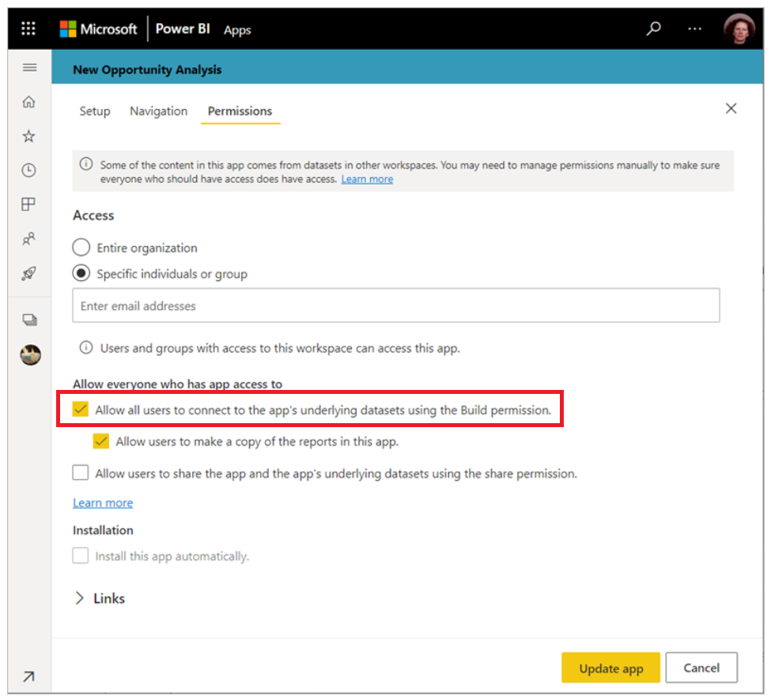The height and width of the screenshot is (700, 771).
Task: Click Power BI in the header
Action: [x=183, y=28]
